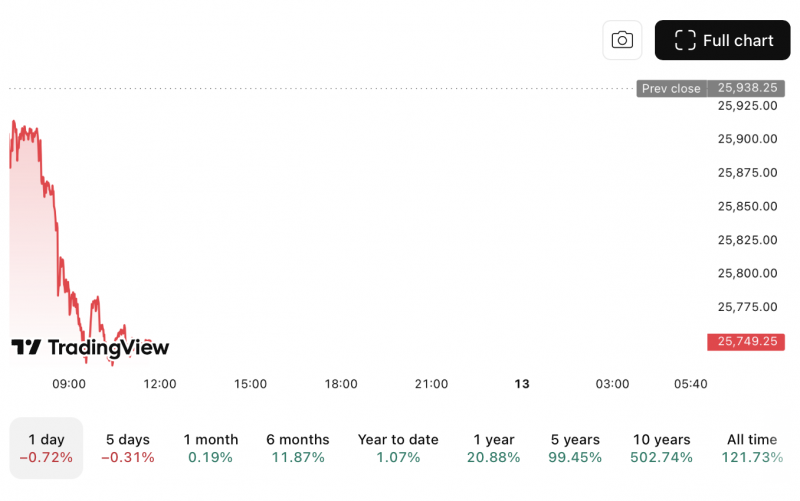Select the Year to date range
Viewport: 800px width, 501px height.
click(398, 448)
